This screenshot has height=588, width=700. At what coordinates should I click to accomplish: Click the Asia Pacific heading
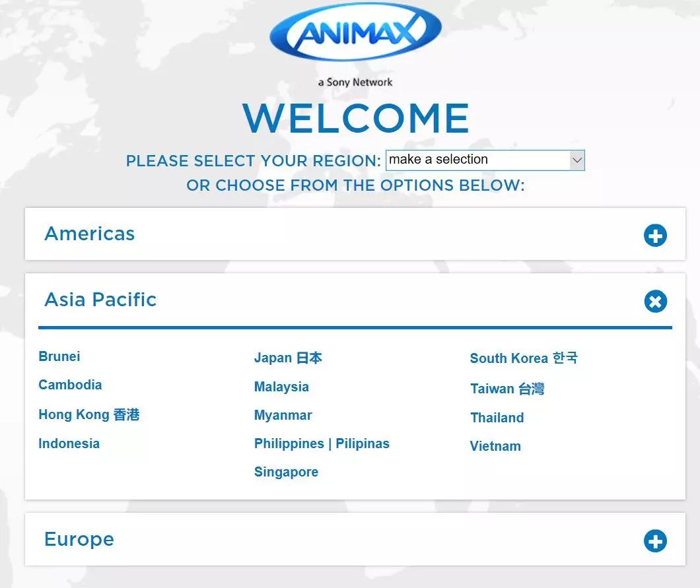(100, 300)
